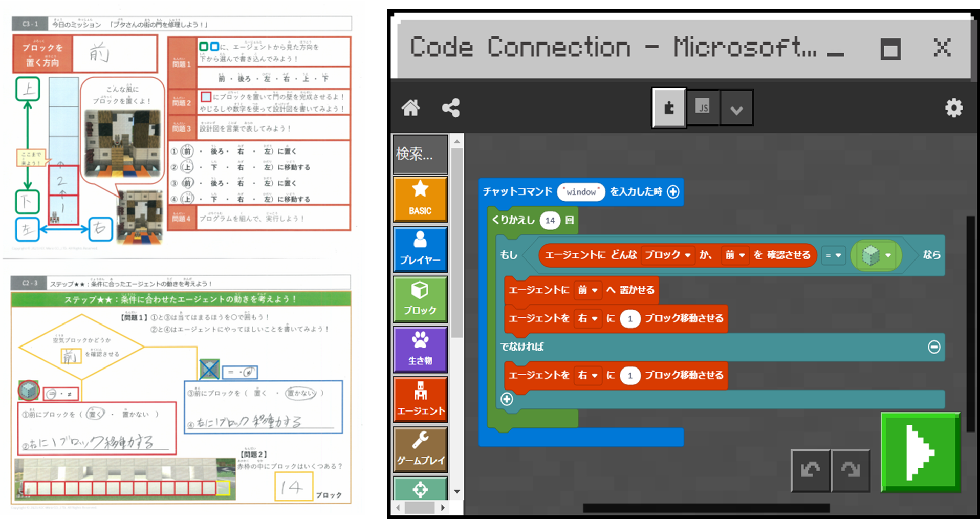Open the ブロック type dropdown in condition
The width and height of the screenshot is (980, 519).
coord(668,255)
